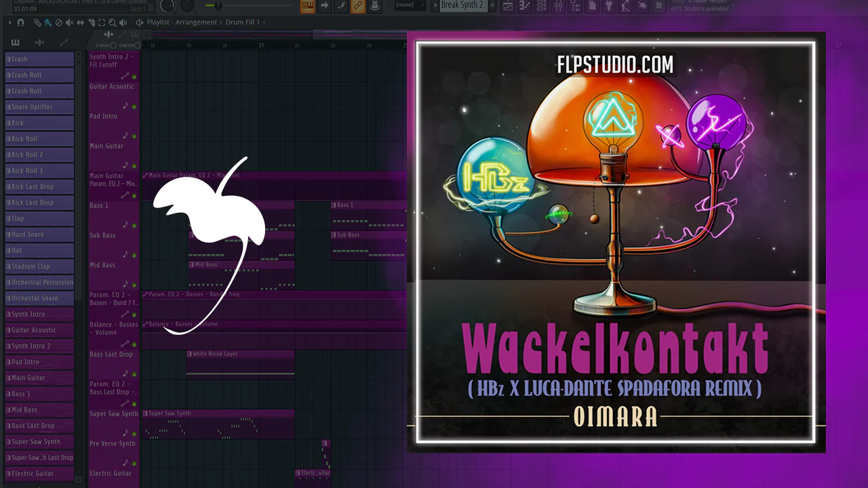The height and width of the screenshot is (488, 868).
Task: Click the Drum Fill 1 breadcrumb
Action: (x=243, y=22)
